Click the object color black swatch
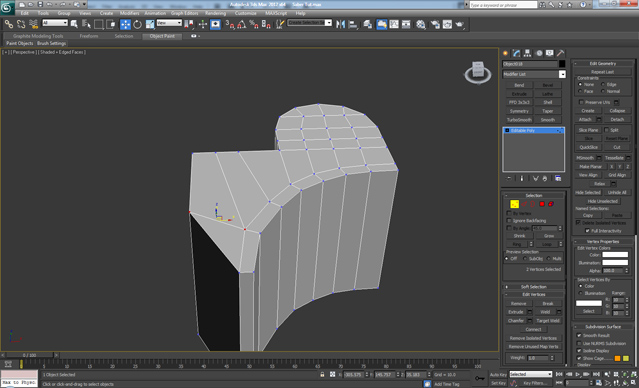The height and width of the screenshot is (388, 639). point(562,64)
